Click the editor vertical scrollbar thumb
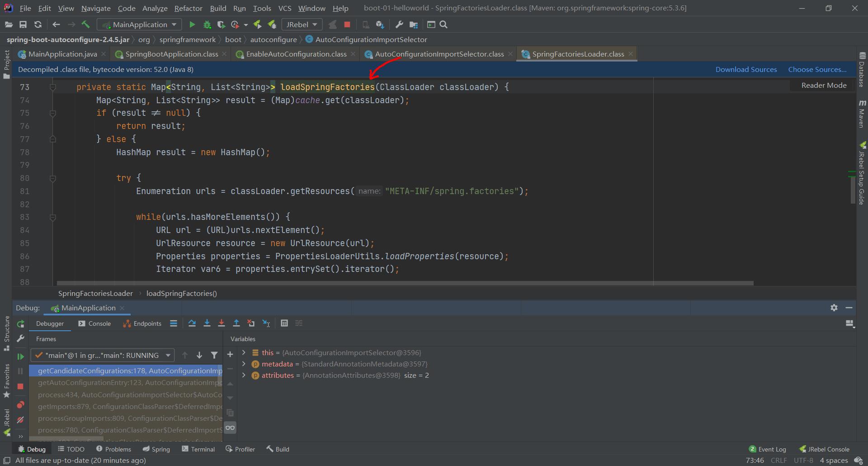Viewport: 868px width, 466px height. [852, 190]
